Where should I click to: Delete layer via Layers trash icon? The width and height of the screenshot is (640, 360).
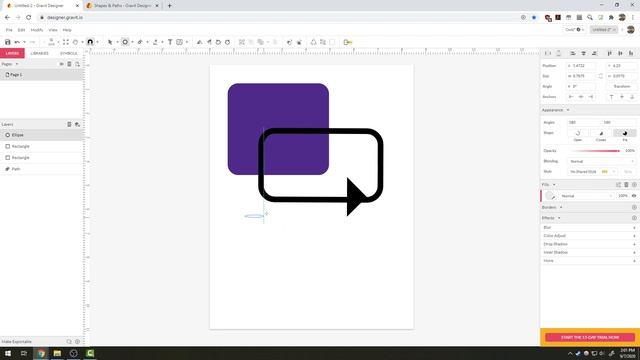(69, 124)
